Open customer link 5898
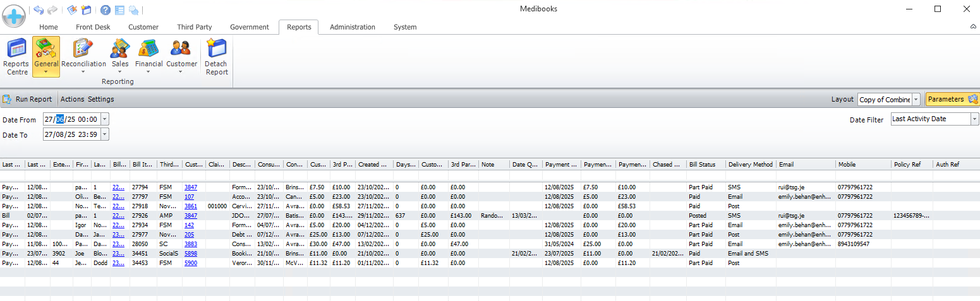The image size is (980, 301). 190,253
